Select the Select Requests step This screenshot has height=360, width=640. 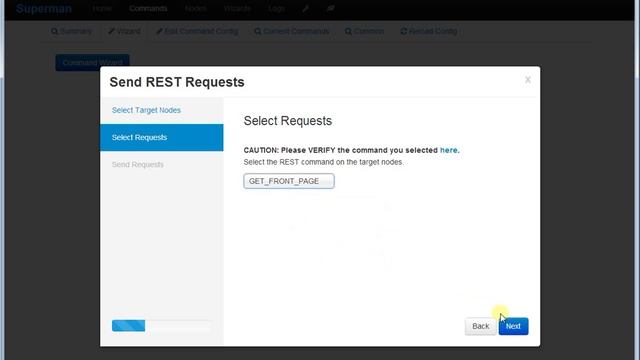[x=162, y=138]
